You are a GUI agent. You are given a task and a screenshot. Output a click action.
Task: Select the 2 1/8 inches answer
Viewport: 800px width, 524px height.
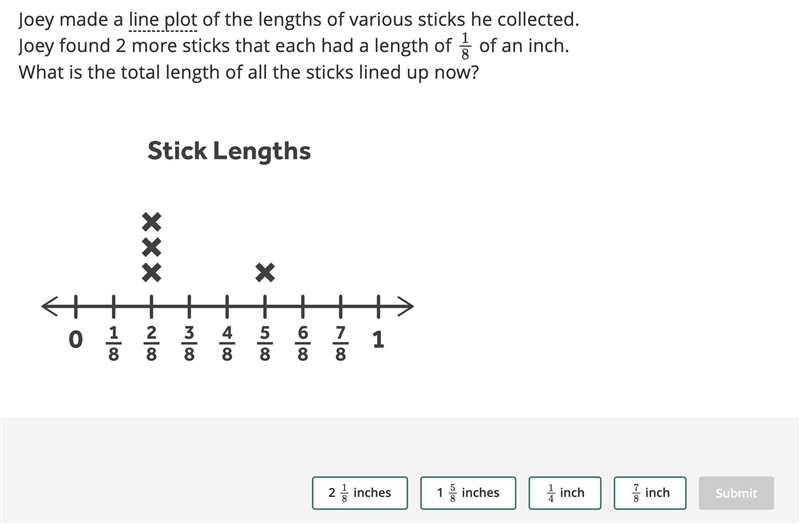tap(360, 493)
